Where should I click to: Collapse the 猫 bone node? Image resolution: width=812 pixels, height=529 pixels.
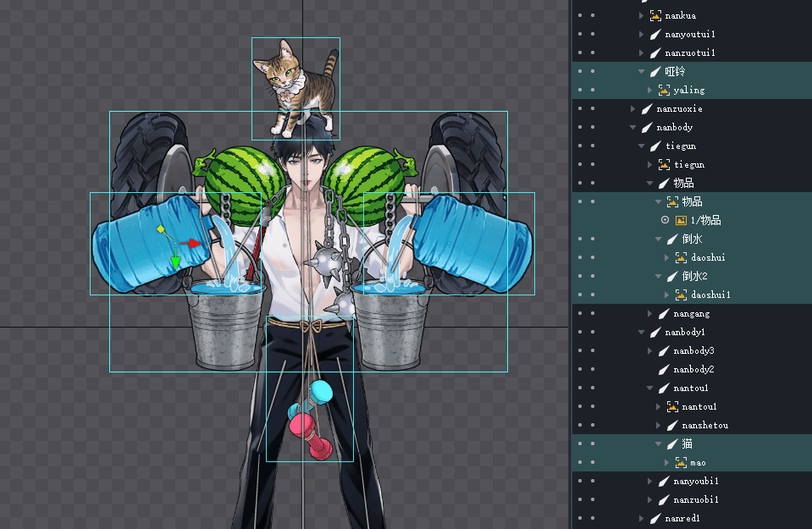point(659,444)
